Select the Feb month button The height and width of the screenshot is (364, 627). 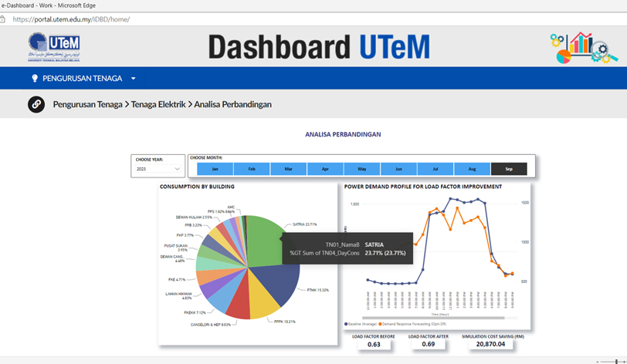pos(252,169)
